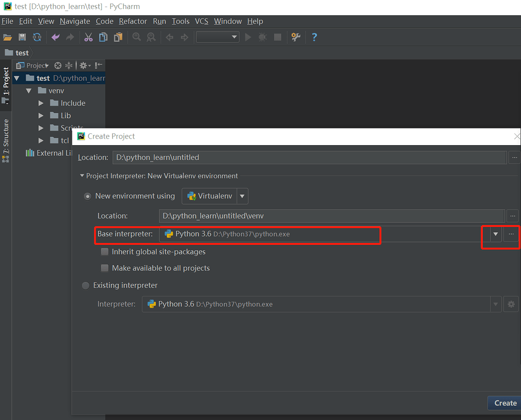Select the Existing interpreter radio button
The image size is (521, 420).
(86, 286)
